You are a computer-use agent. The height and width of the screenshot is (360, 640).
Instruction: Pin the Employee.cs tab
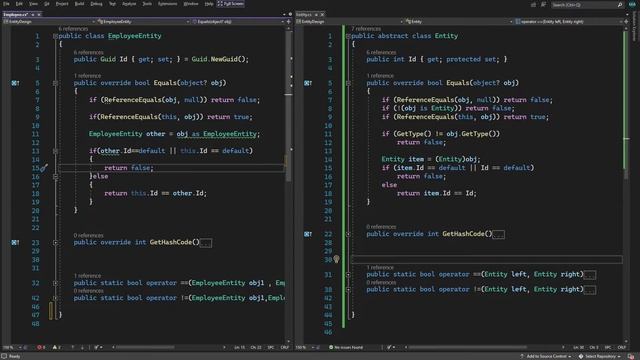33,14
